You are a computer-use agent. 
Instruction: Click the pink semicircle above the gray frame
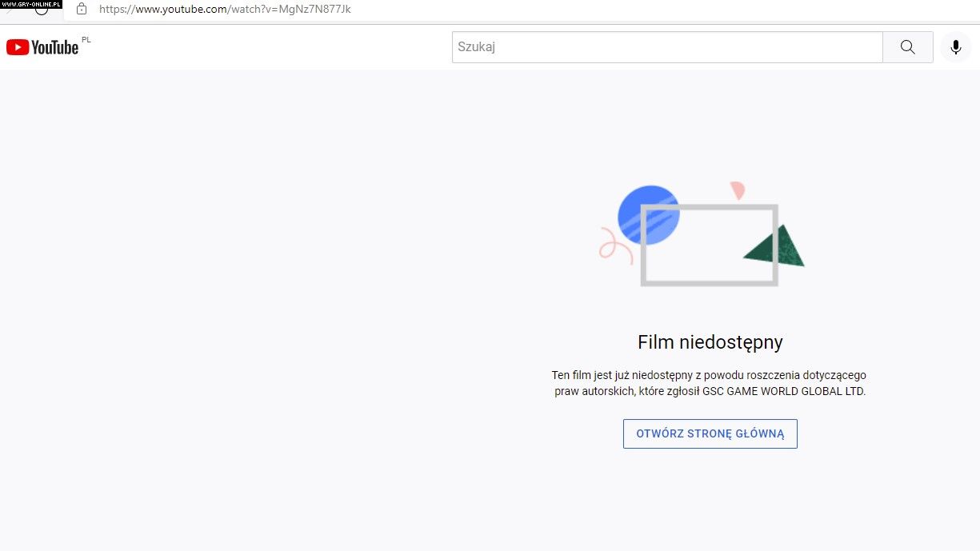pos(738,190)
